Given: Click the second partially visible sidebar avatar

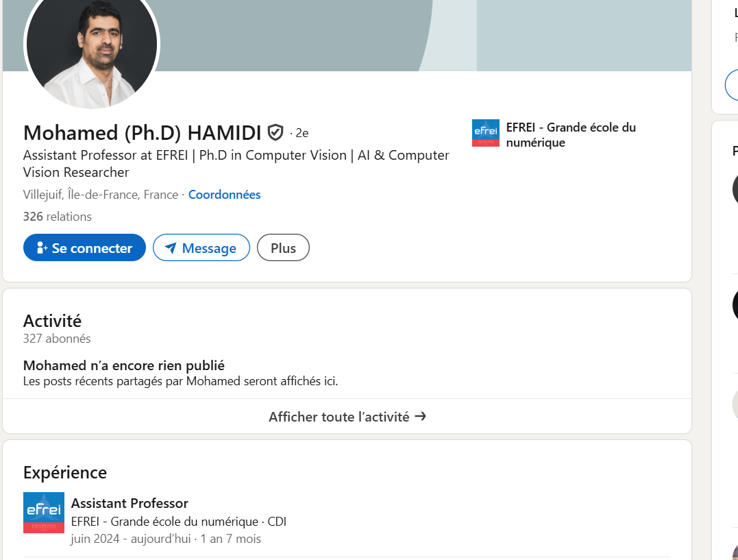Looking at the screenshot, I should click(735, 305).
